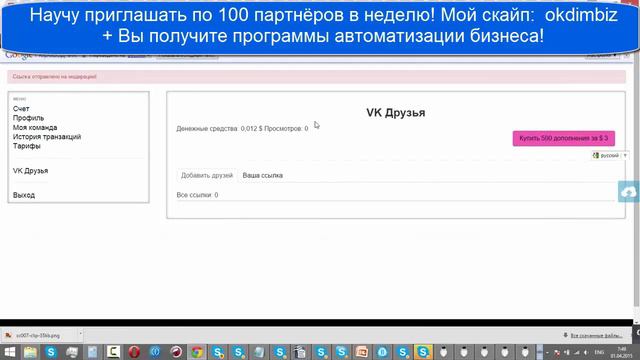Open История транзакций menu item
640x360 pixels.
[x=47, y=137]
